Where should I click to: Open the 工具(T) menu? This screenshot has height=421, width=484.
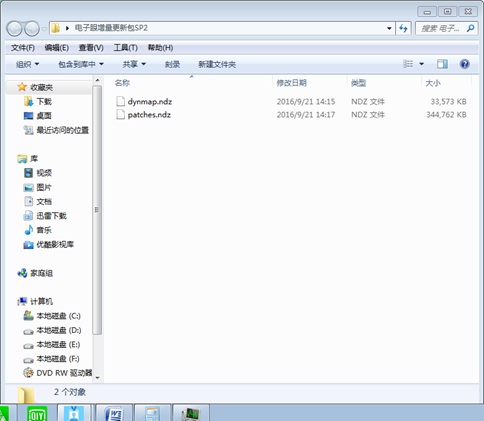coord(126,48)
